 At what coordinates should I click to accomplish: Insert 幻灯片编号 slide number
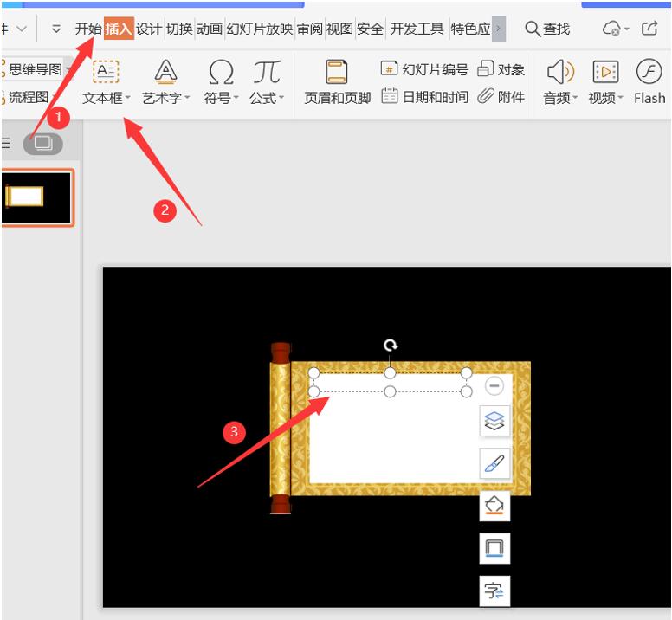[x=424, y=69]
